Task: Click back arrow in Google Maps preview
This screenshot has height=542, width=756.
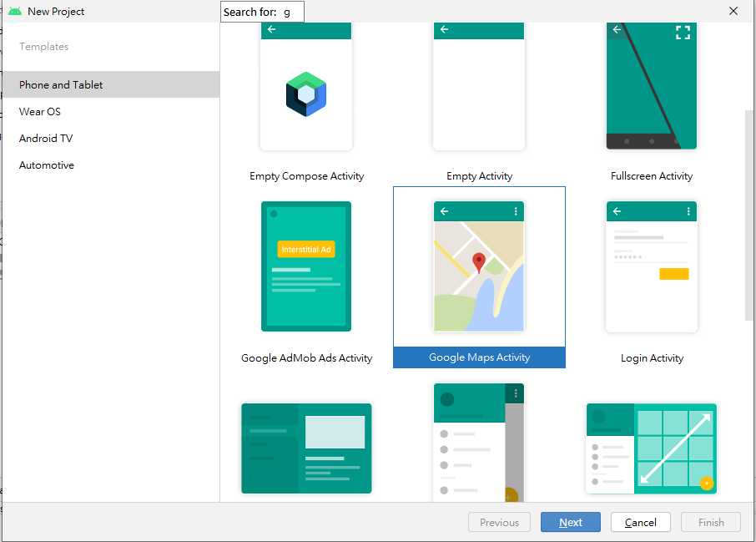Action: tap(445, 211)
